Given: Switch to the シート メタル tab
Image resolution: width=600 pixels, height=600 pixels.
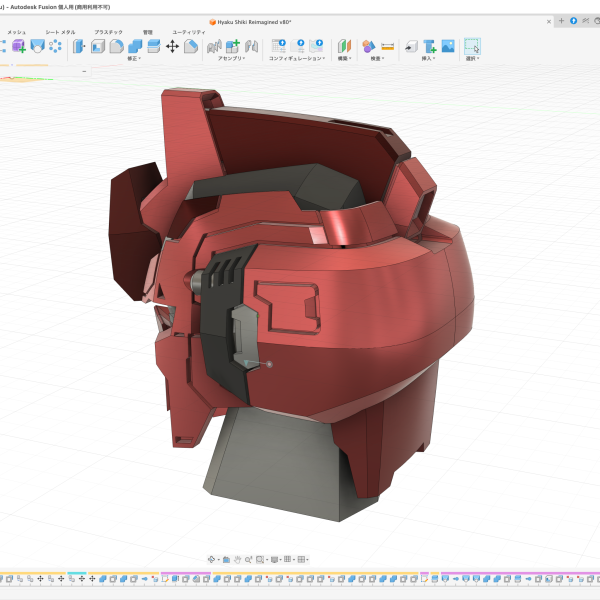Looking at the screenshot, I should tap(60, 32).
